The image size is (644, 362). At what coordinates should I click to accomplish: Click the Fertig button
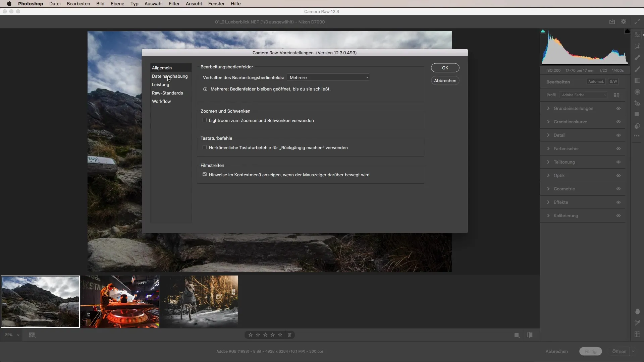(590, 351)
